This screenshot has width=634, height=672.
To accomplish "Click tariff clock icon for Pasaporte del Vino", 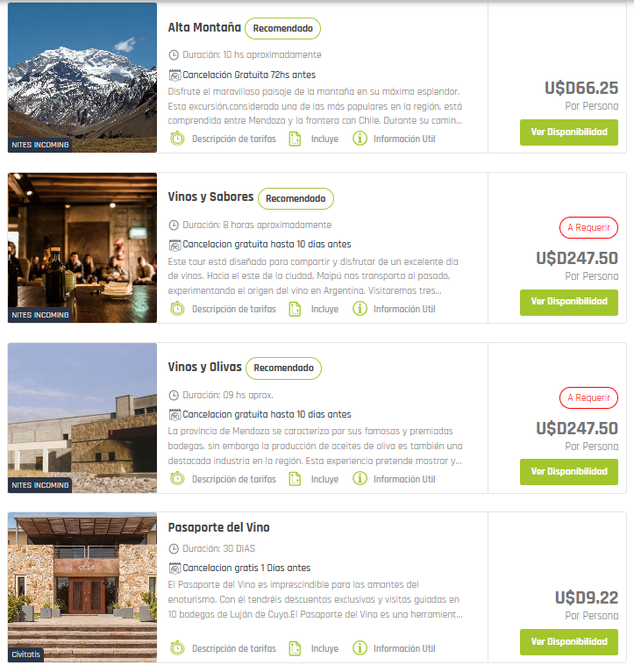I will pos(177,648).
